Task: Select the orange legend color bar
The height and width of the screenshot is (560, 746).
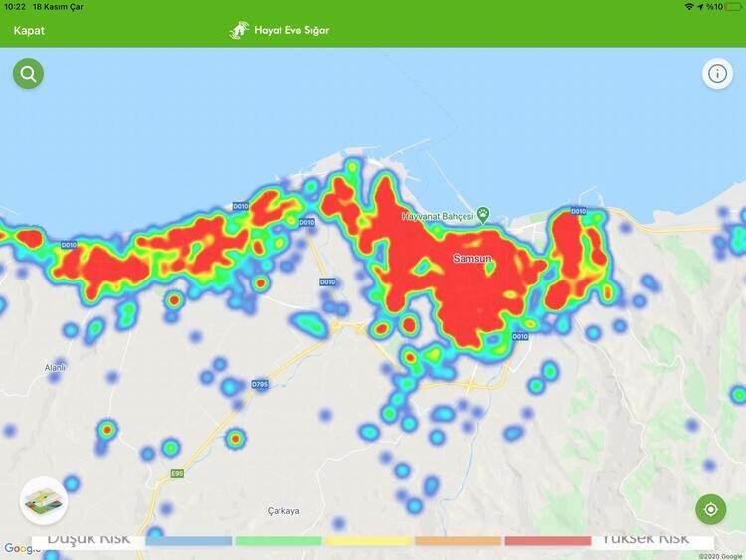Action: click(458, 541)
